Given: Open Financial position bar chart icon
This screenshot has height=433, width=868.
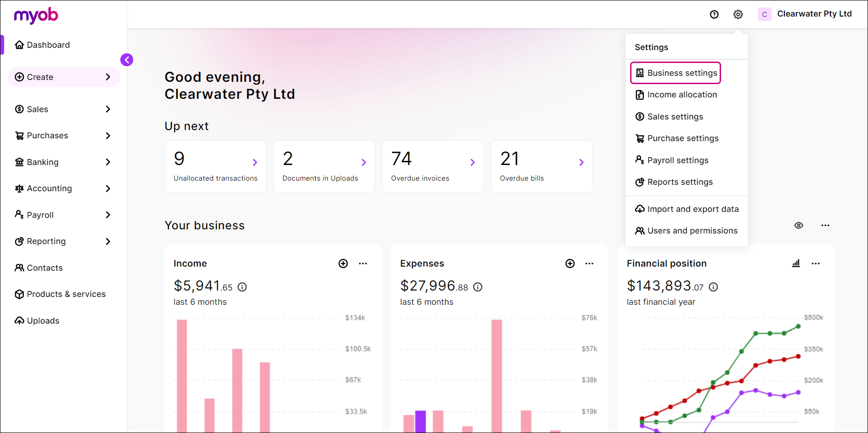Looking at the screenshot, I should pos(796,263).
